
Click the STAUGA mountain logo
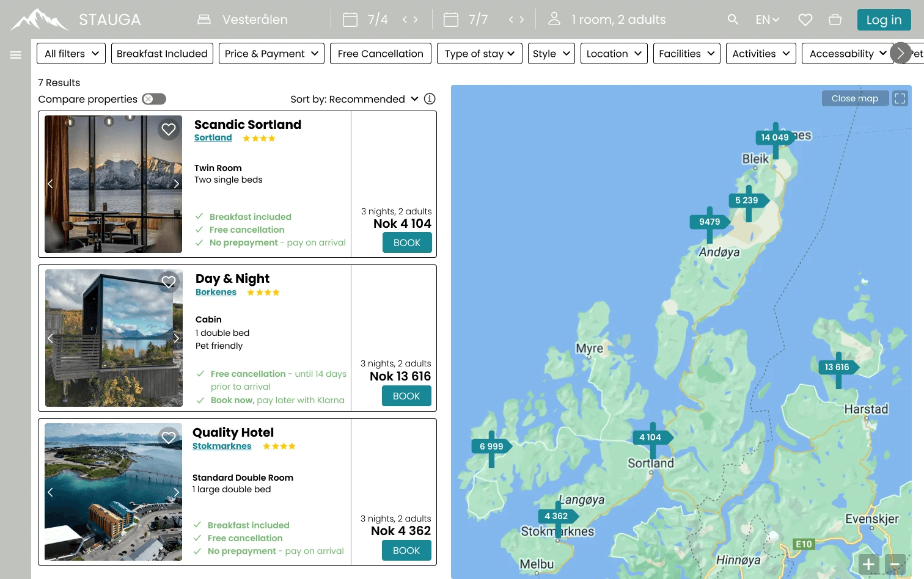(40, 20)
